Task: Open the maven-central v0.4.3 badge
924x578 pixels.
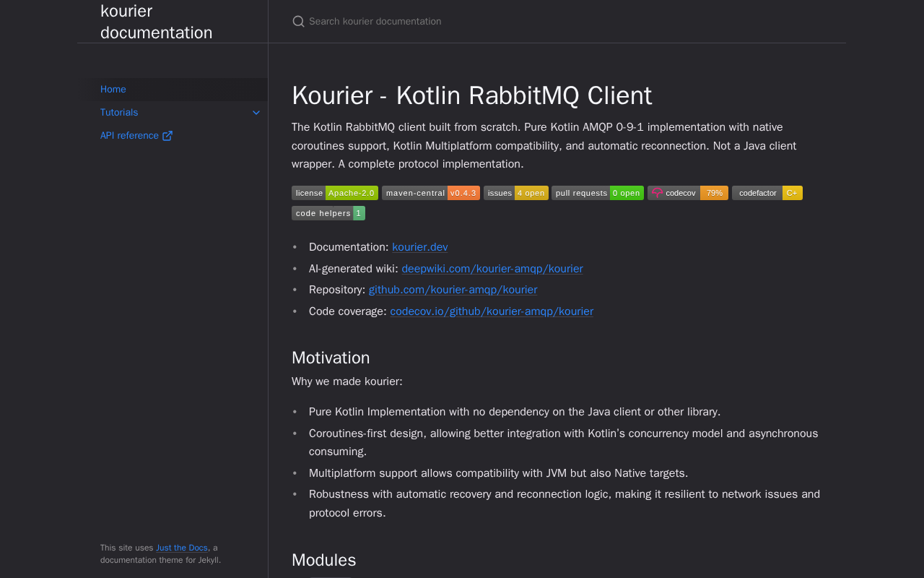Action: [x=431, y=193]
